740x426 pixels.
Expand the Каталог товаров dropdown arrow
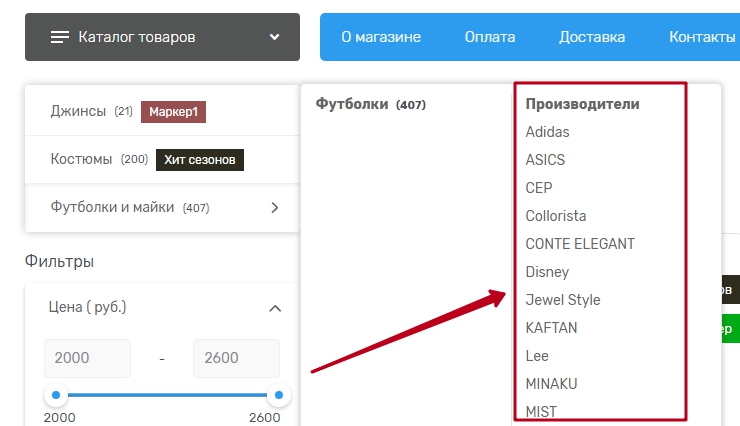pyautogui.click(x=275, y=38)
